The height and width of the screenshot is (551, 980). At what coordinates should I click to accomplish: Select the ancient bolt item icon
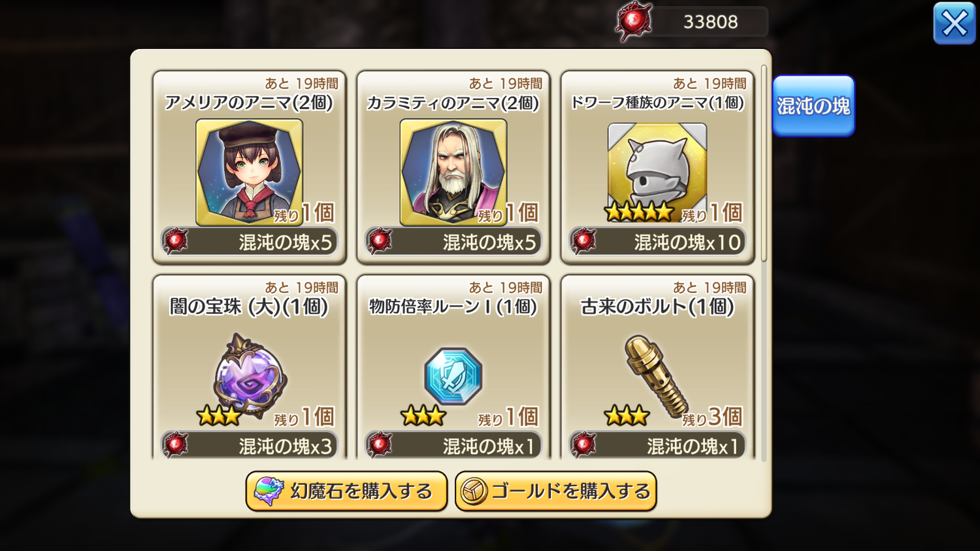click(x=656, y=376)
